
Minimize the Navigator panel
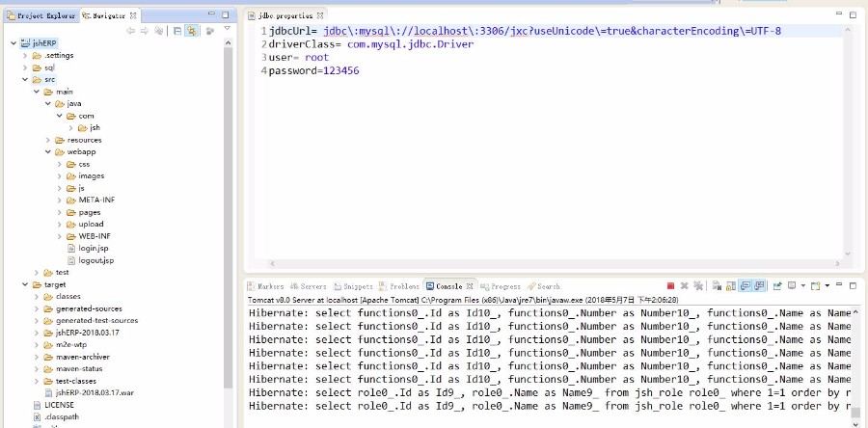pos(212,13)
